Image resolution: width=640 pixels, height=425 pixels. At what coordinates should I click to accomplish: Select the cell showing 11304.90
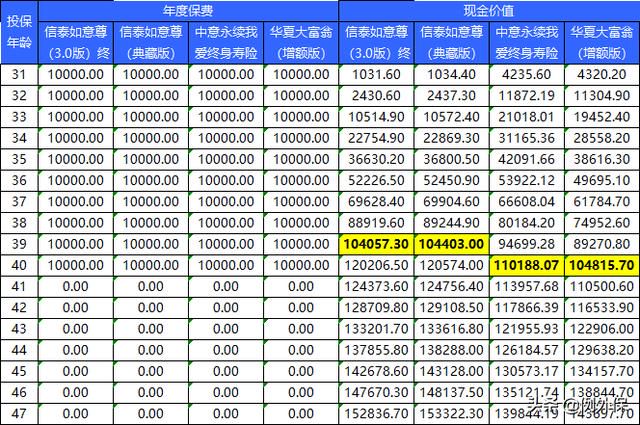click(x=602, y=96)
